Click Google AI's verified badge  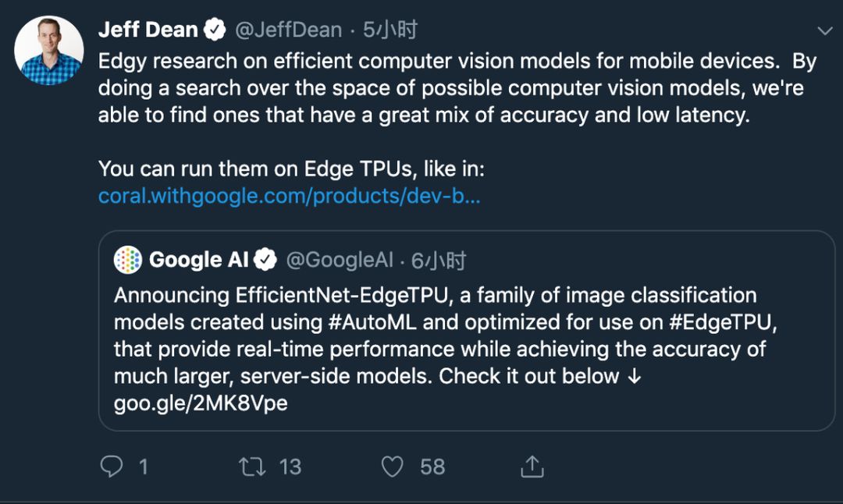coord(265,260)
